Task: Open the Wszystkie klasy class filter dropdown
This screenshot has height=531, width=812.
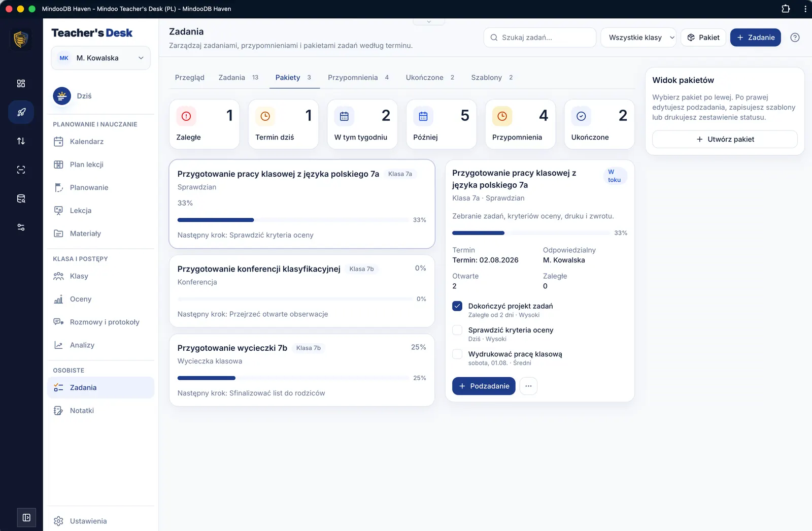Action: point(638,38)
